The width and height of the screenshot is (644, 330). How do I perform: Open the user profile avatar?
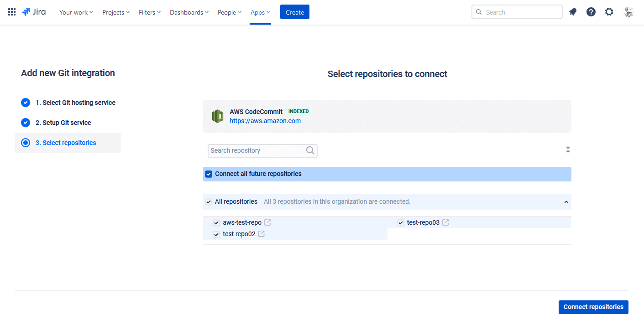coord(629,12)
